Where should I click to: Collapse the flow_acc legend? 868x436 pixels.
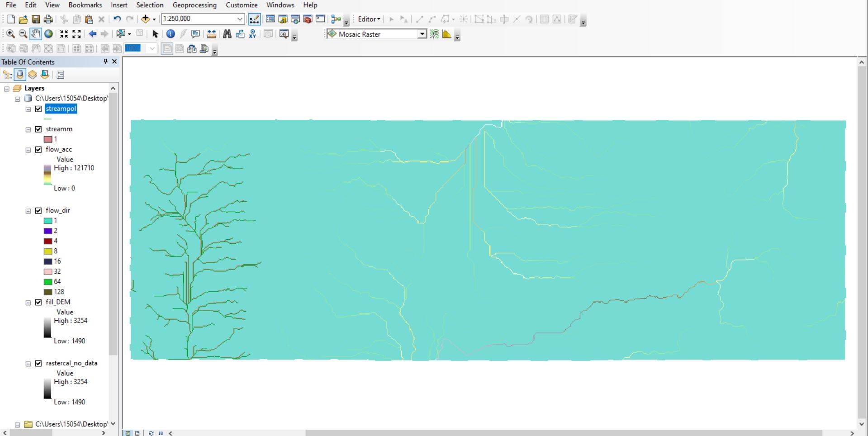click(28, 150)
